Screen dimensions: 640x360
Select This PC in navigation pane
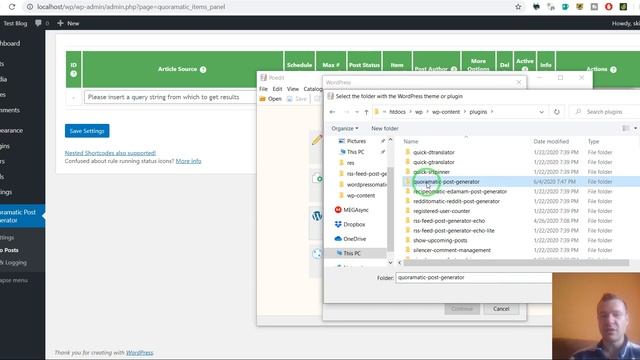tap(356, 253)
